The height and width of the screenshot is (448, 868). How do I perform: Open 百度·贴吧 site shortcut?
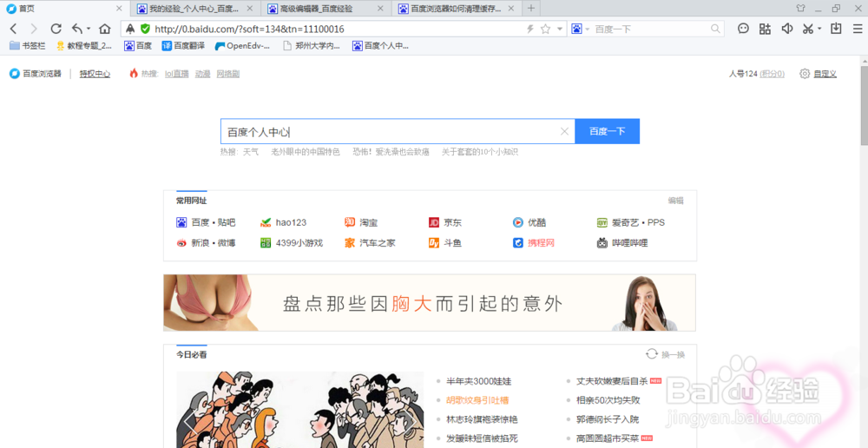[x=206, y=222]
